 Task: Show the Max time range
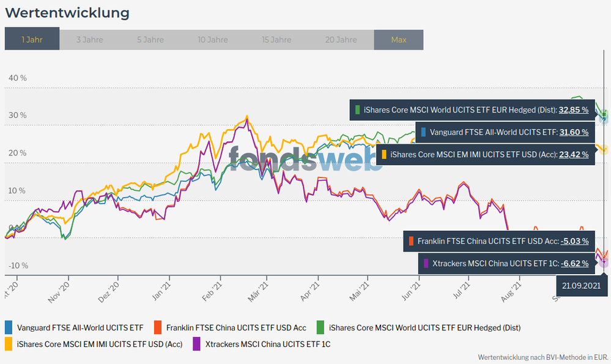(x=398, y=40)
